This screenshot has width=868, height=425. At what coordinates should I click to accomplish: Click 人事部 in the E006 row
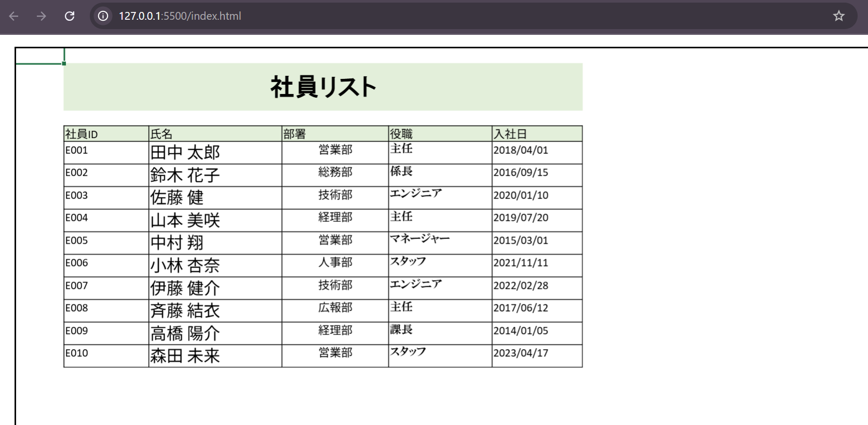pos(335,262)
